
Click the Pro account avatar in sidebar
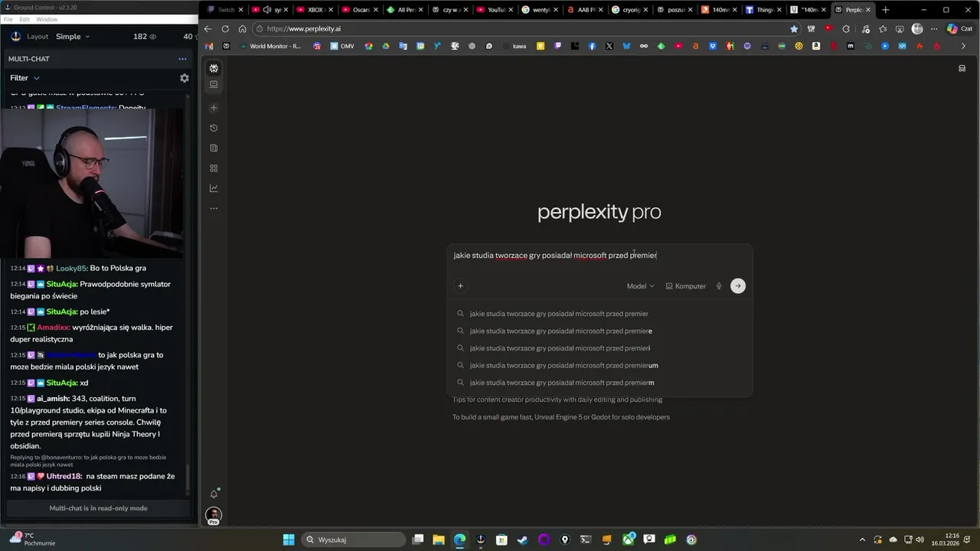(x=214, y=516)
